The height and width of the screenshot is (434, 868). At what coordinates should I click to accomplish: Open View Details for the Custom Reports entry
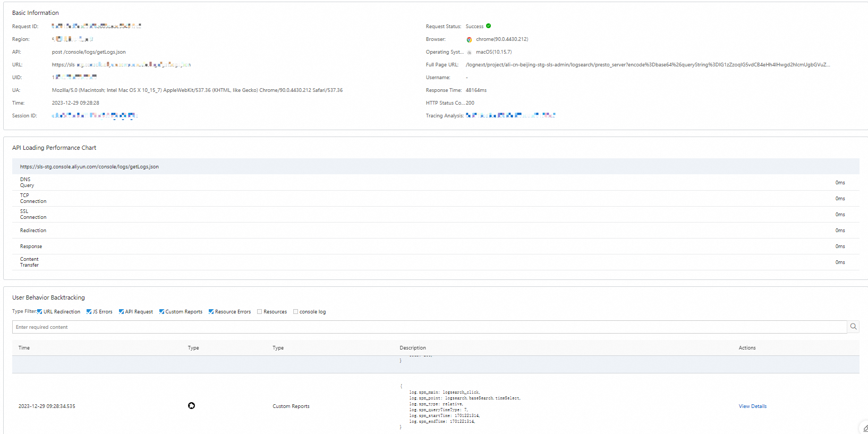pos(752,406)
